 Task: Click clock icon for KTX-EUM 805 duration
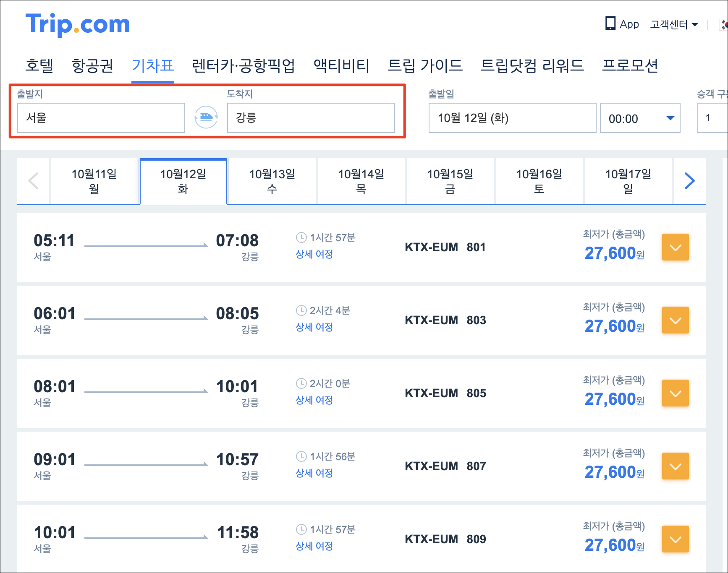coord(301,383)
